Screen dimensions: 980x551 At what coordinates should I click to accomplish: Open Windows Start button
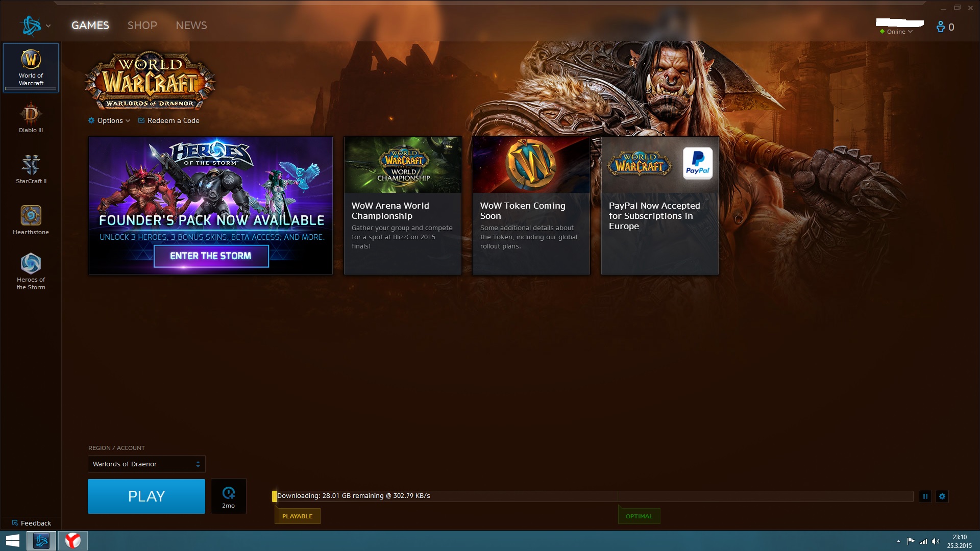[x=13, y=541]
